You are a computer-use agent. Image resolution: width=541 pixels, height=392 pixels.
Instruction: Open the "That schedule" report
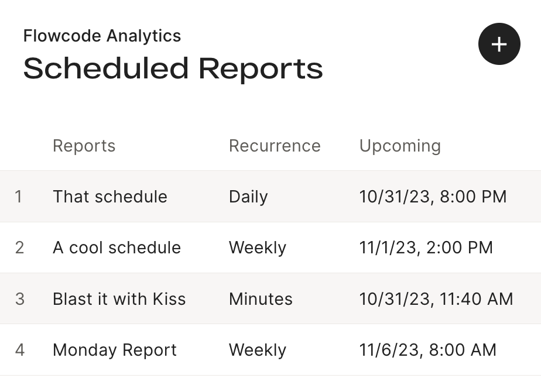pos(109,197)
